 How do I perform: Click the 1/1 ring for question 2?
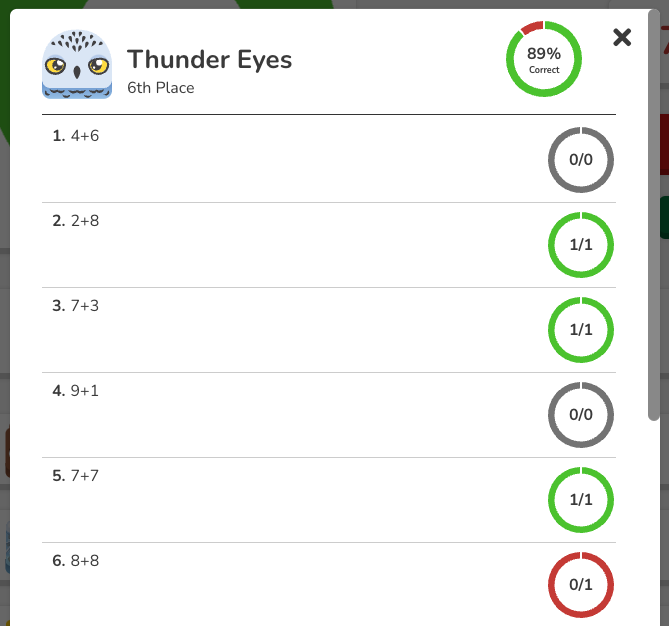[581, 245]
